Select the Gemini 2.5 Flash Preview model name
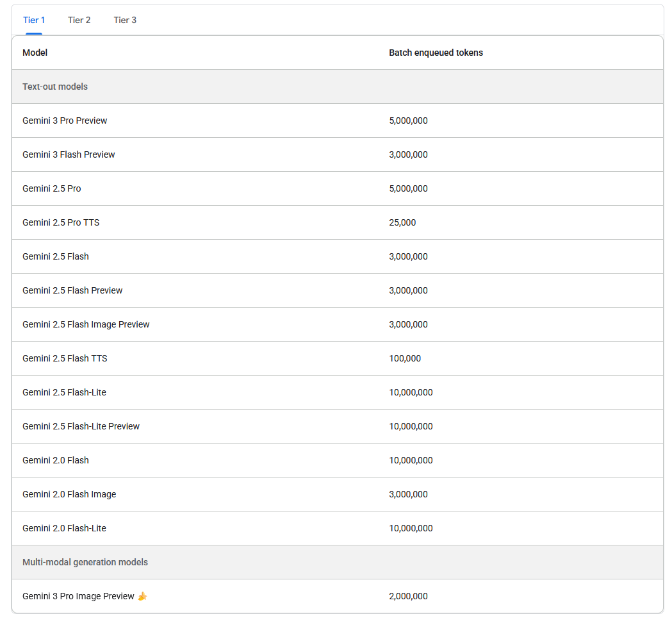Viewport: 672px width, 623px height. click(x=72, y=290)
